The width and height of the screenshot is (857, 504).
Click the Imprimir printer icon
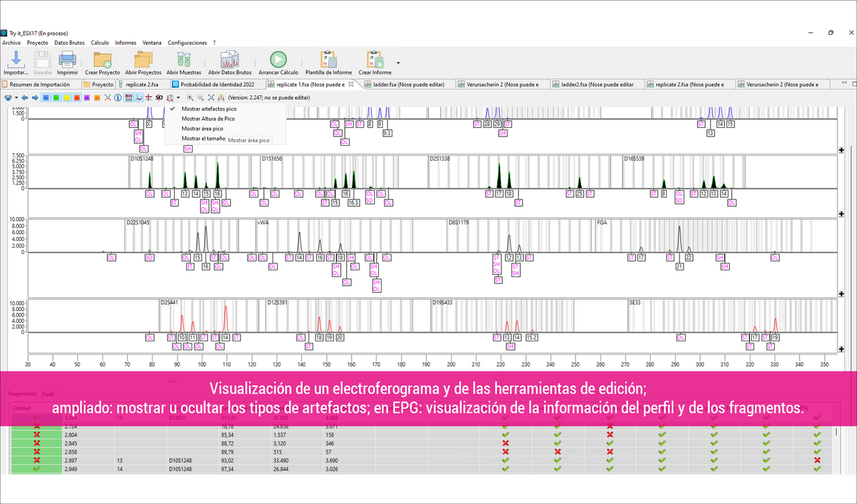(67, 59)
